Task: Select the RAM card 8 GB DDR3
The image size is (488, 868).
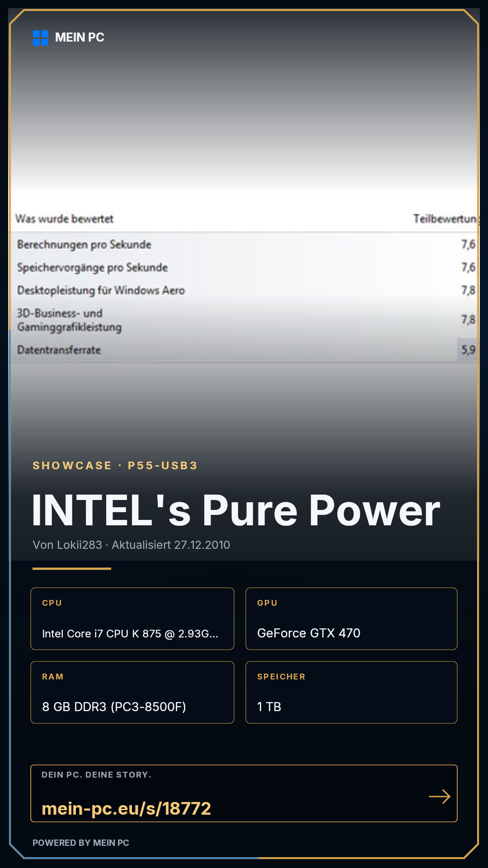Action: 132,692
